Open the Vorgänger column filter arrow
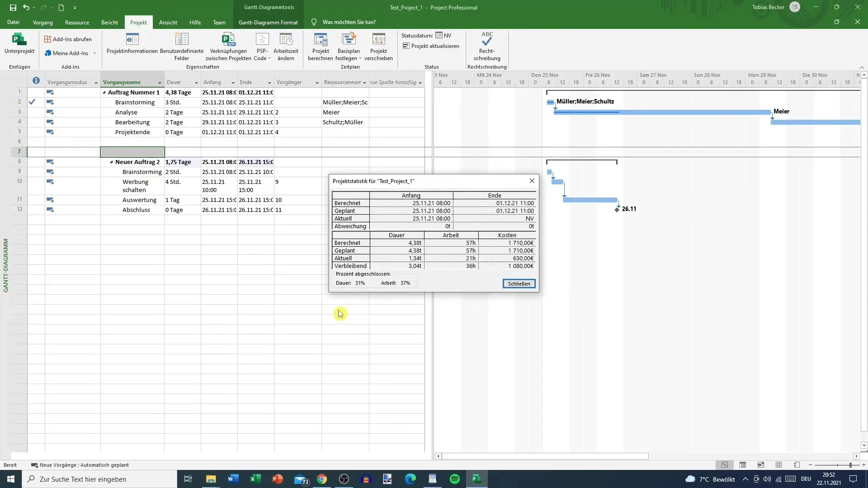Screen dimensions: 868x488 pyautogui.click(x=316, y=83)
